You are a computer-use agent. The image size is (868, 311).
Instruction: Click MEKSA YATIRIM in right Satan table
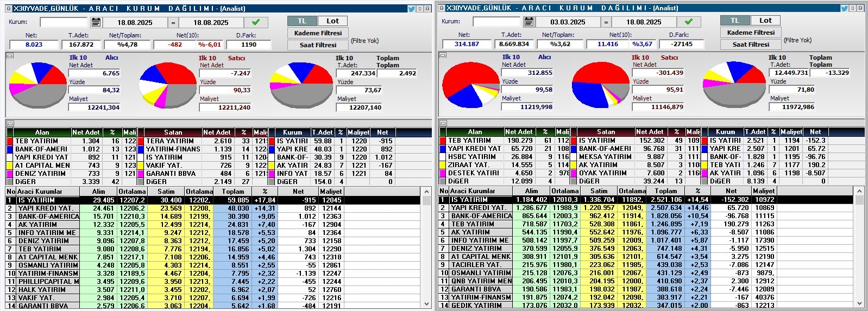pos(605,157)
